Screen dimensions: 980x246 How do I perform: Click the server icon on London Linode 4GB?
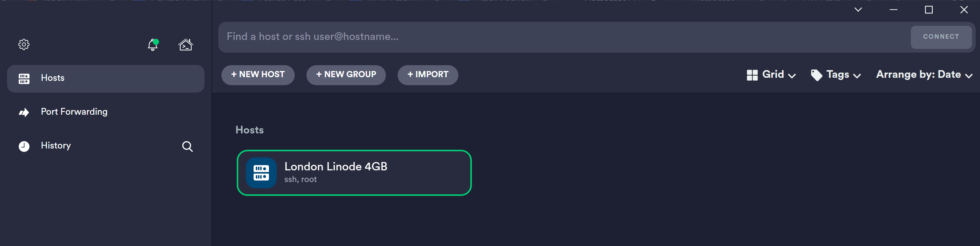[261, 173]
